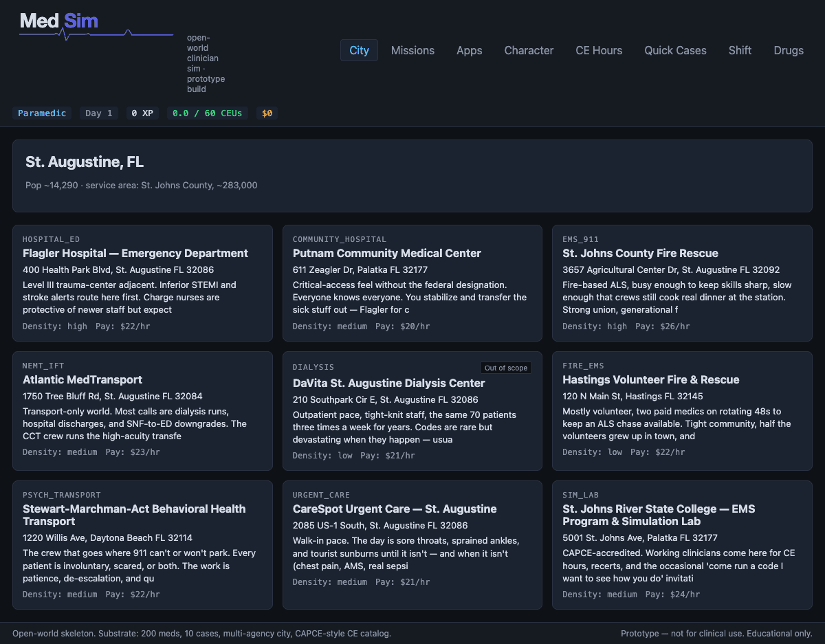This screenshot has width=825, height=644.
Task: Click the open-world clinician sim tagline
Action: coord(206,63)
